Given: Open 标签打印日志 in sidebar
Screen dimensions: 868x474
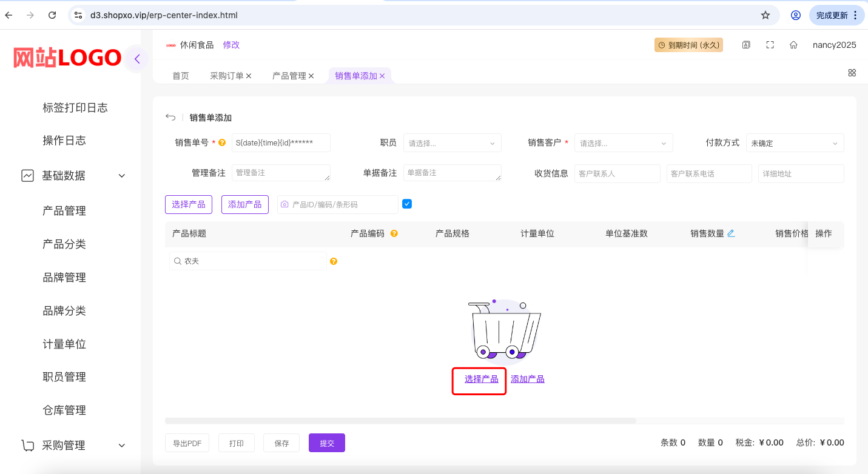Looking at the screenshot, I should click(x=75, y=108).
